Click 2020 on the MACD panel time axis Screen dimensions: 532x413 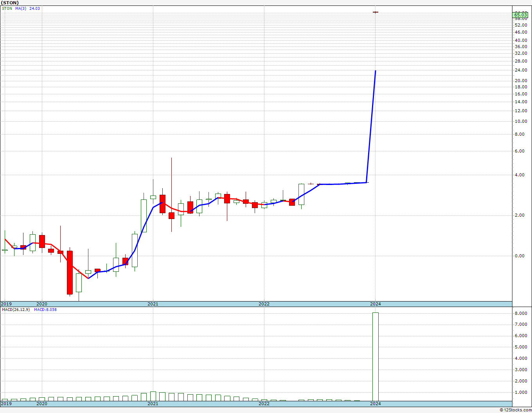[x=42, y=404]
